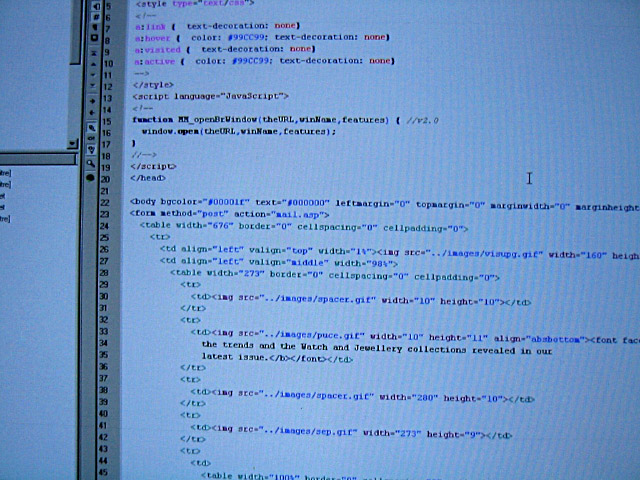The image size is (640, 480).
Task: Click "../images/puce.gif" image source
Action: 314,335
